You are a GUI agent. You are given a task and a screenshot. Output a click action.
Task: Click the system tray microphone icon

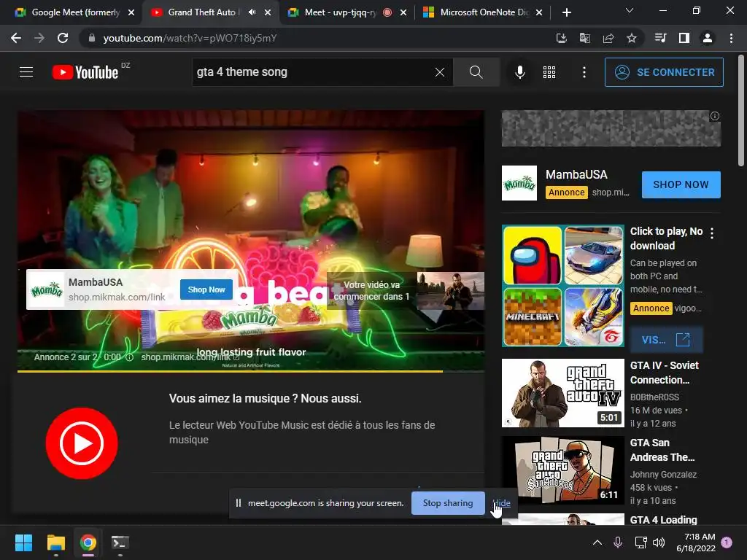tap(617, 542)
